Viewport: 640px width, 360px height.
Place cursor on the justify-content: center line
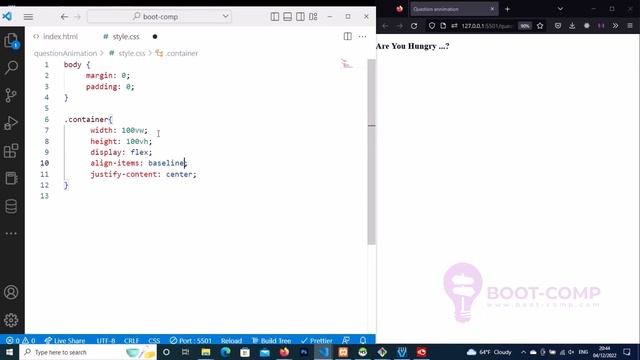click(143, 174)
